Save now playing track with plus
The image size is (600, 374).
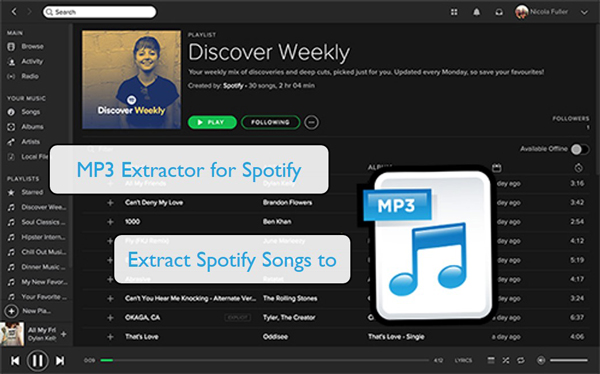[x=64, y=334]
